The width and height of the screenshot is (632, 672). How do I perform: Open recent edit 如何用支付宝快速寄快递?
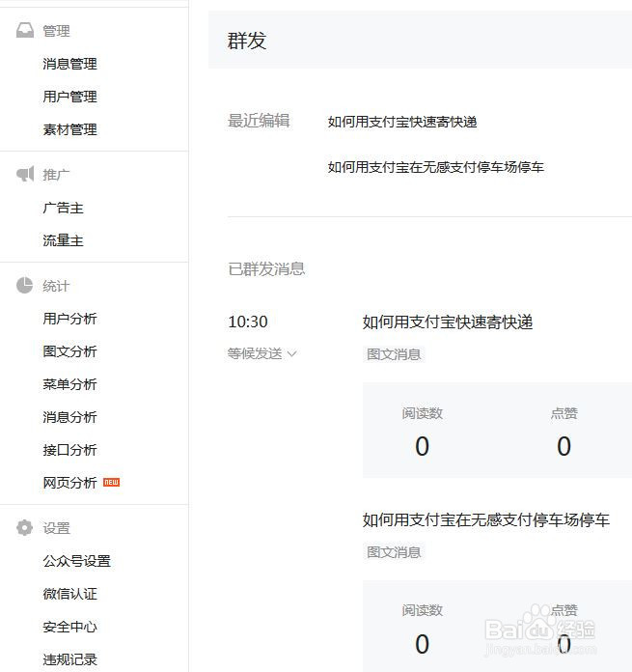tap(402, 123)
